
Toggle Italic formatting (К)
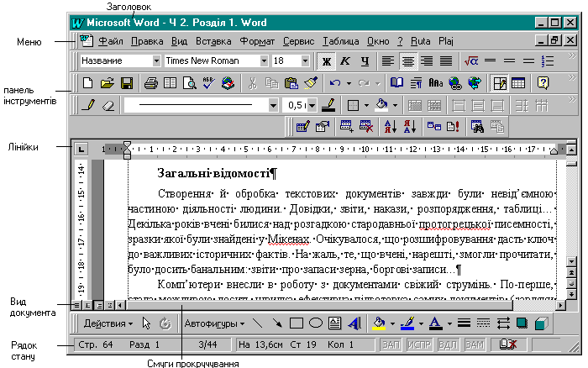click(345, 60)
